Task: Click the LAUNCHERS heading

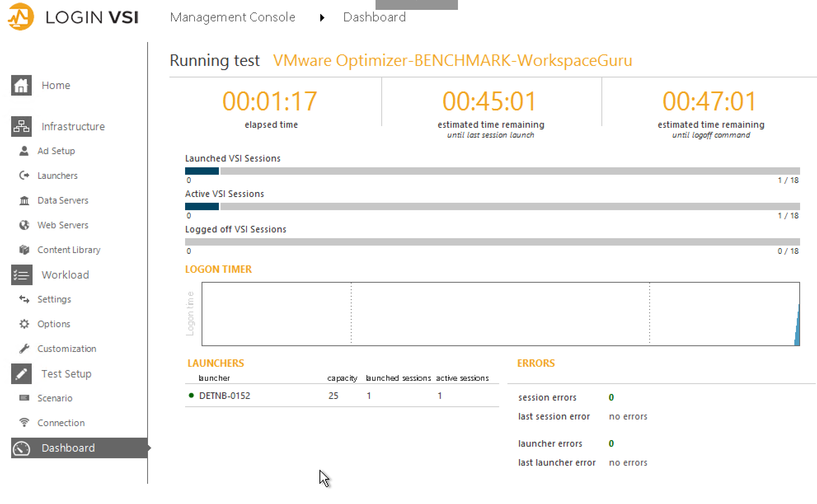Action: pos(216,363)
